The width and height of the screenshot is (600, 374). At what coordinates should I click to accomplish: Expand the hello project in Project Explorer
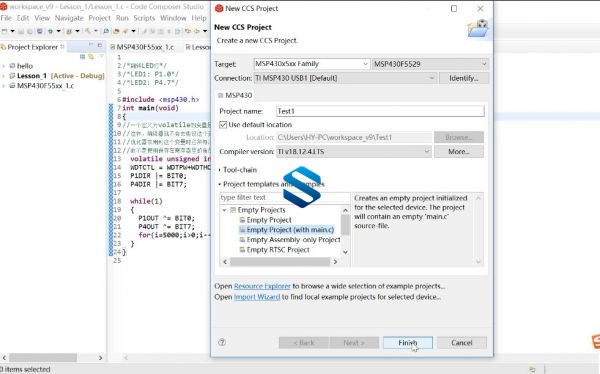4,66
